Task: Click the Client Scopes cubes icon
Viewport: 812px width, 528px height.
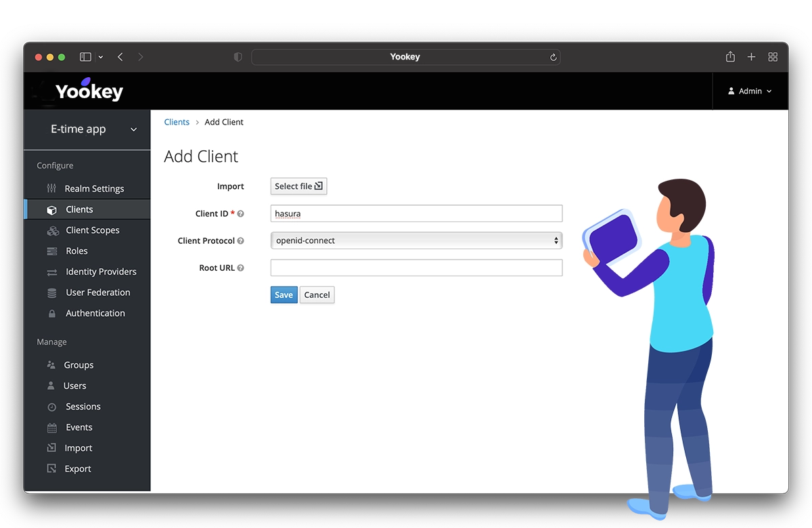Action: click(52, 231)
